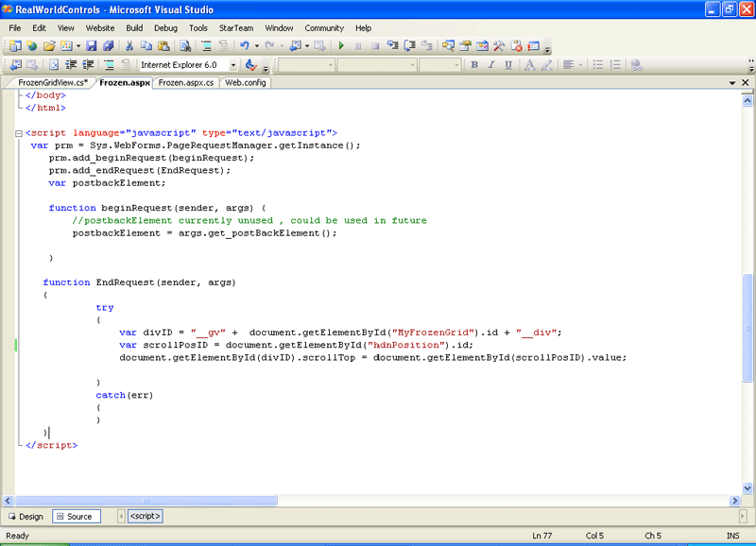Open the Community menu
Image resolution: width=756 pixels, height=546 pixels.
(x=324, y=28)
